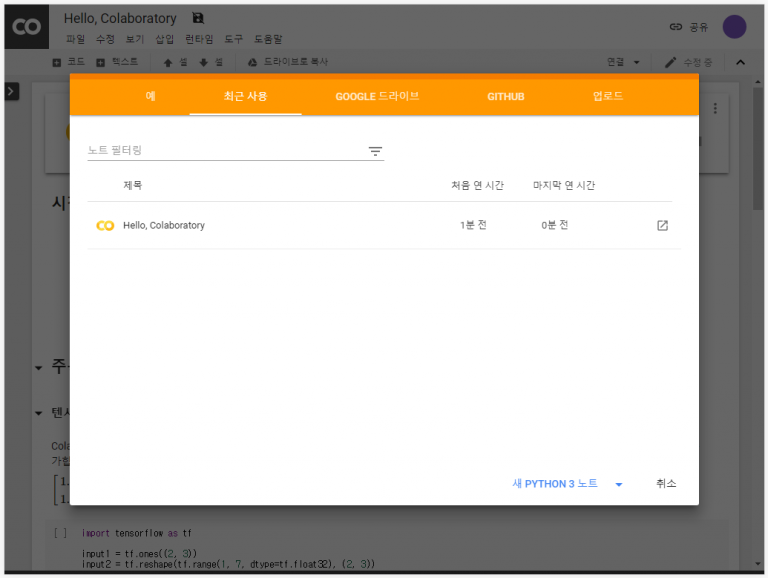Click the CO icon of Hello, Colaboratory row

(x=105, y=225)
